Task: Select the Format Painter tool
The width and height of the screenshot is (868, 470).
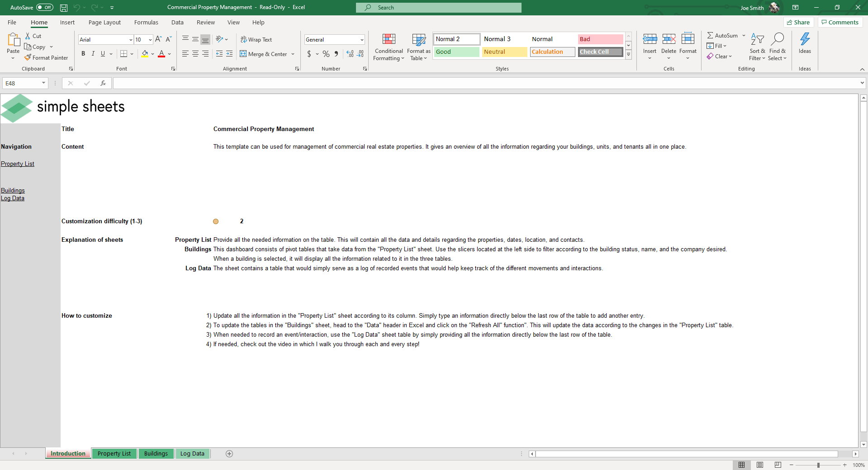Action: pyautogui.click(x=47, y=57)
